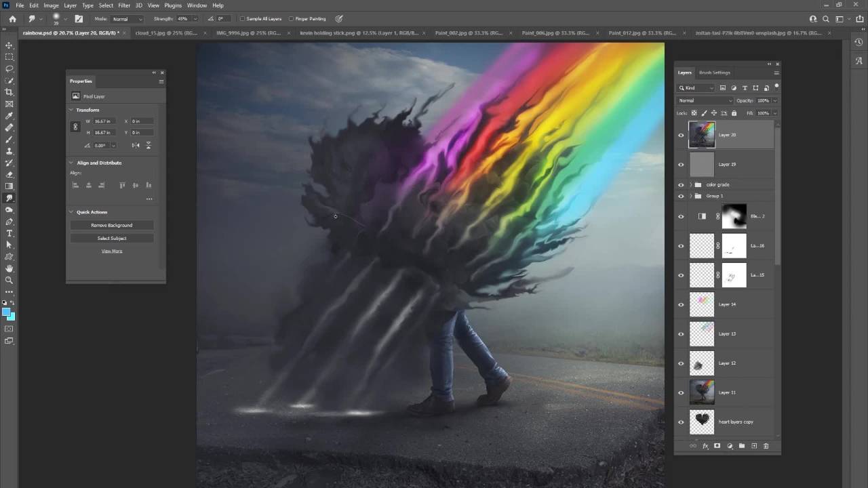Hide Layer 19 visibility eye
The image size is (868, 488).
pos(681,164)
